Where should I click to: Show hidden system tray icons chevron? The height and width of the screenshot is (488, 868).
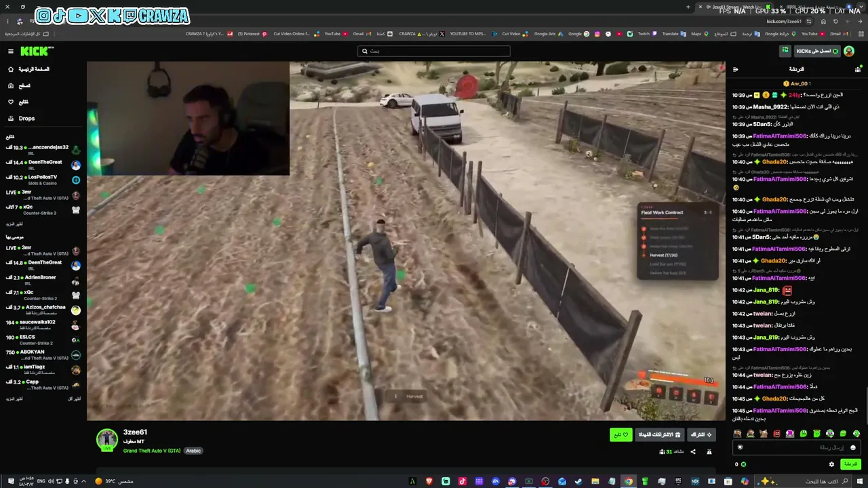click(83, 481)
